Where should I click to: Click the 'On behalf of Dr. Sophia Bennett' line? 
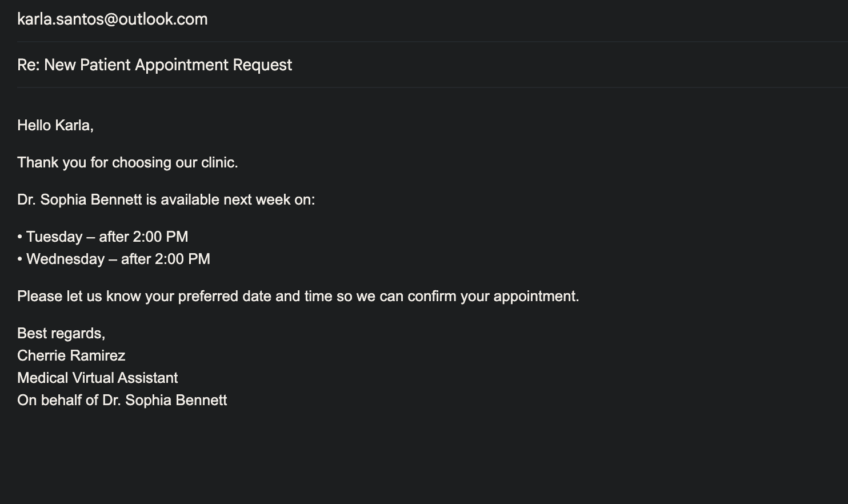(122, 400)
